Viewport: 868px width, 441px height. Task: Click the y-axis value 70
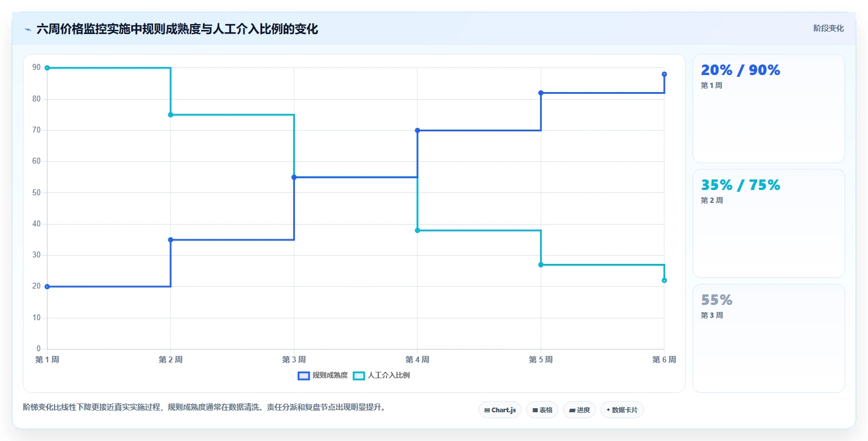37,130
